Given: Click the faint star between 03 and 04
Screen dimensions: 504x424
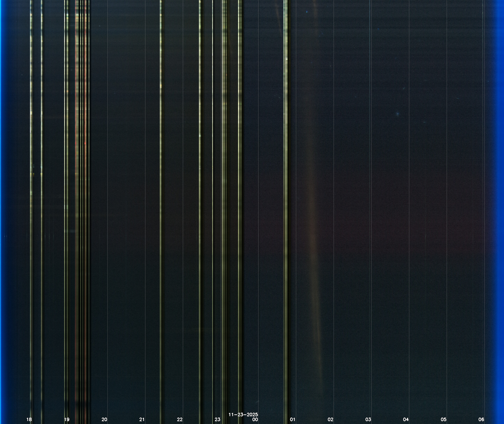Looking at the screenshot, I should click(x=398, y=114).
